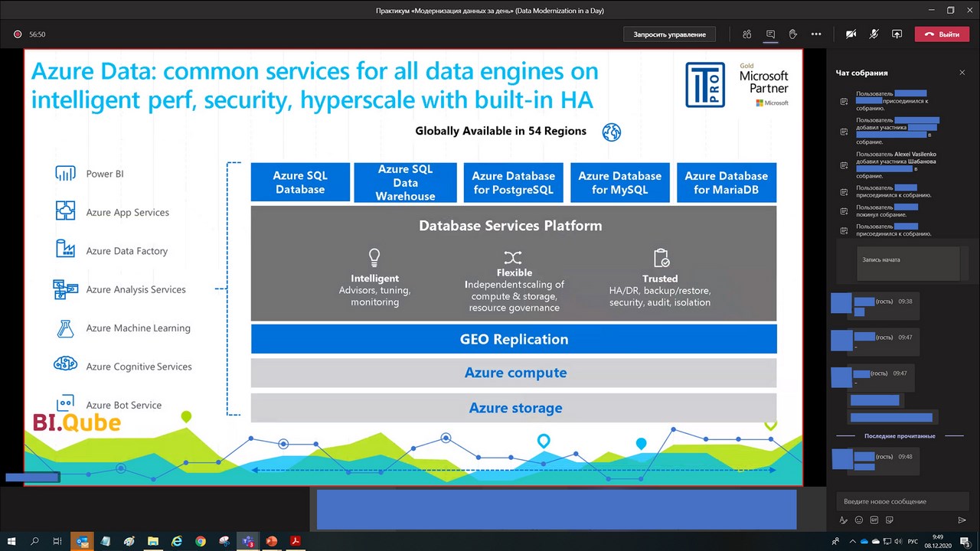Open the message formatting options
The image size is (980, 551).
[x=844, y=520]
